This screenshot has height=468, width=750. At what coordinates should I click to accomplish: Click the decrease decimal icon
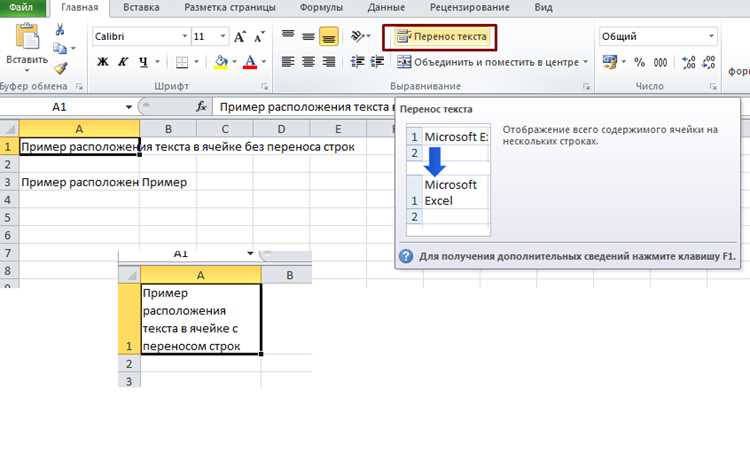709,62
